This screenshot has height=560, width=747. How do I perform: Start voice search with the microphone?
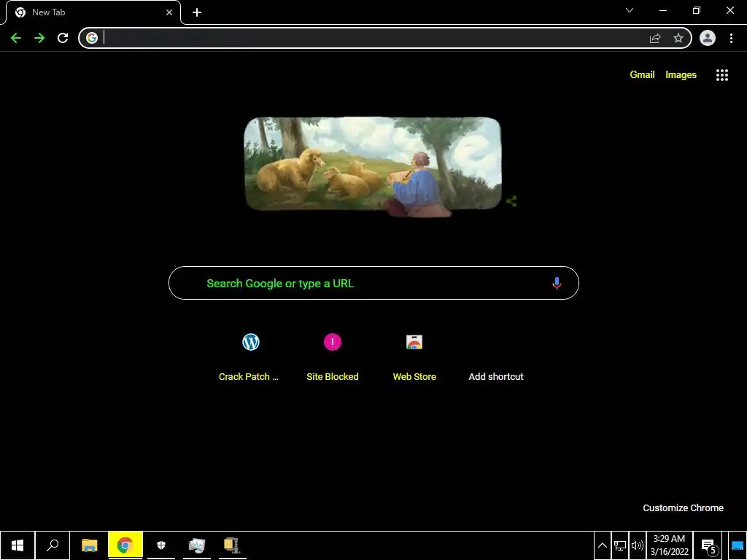pyautogui.click(x=557, y=284)
